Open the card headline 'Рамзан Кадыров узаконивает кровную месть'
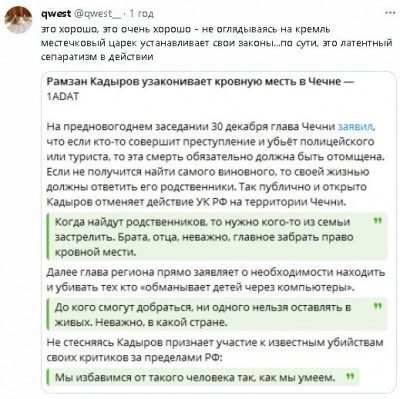The height and width of the screenshot is (399, 400). coord(200,82)
